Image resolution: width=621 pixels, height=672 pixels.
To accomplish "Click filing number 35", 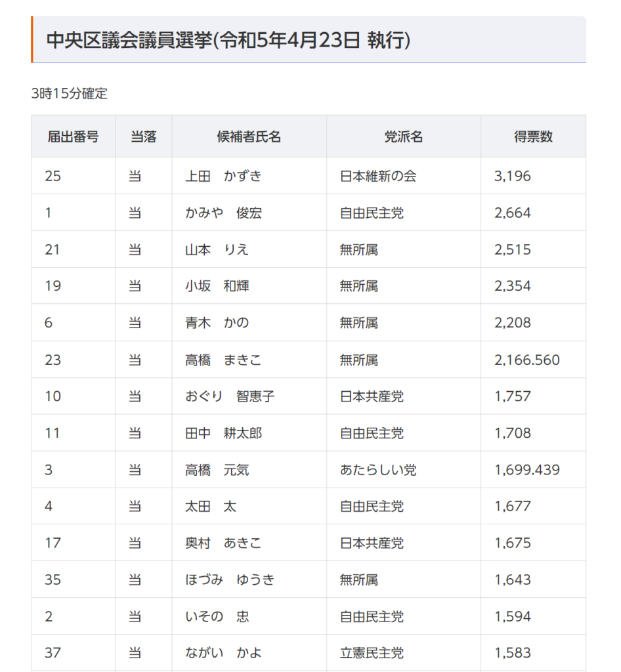I will click(53, 580).
